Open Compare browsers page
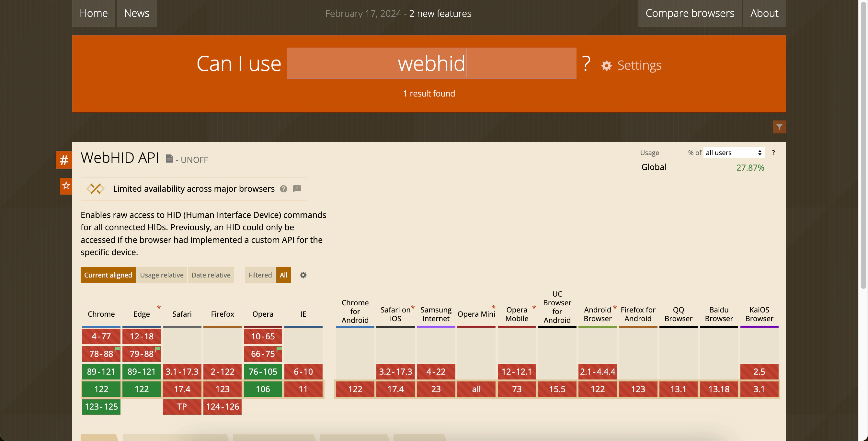 pyautogui.click(x=690, y=13)
